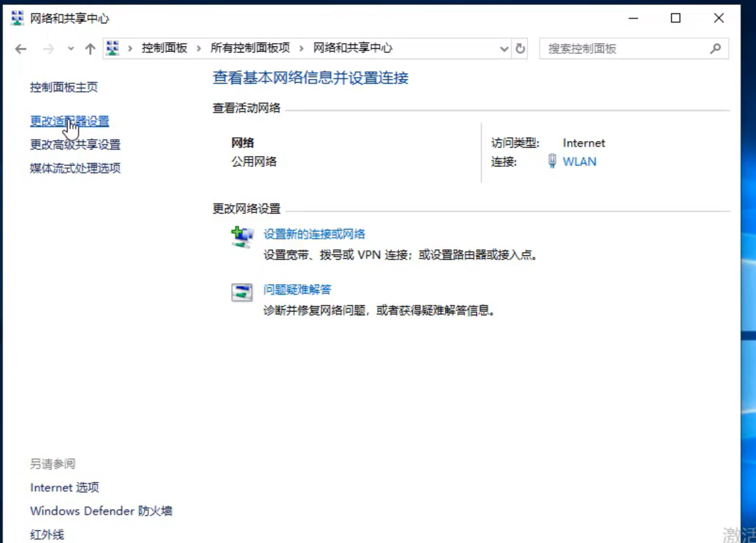Open Windows Defender 防火墙 link
Image resolution: width=756 pixels, height=543 pixels.
[x=101, y=511]
